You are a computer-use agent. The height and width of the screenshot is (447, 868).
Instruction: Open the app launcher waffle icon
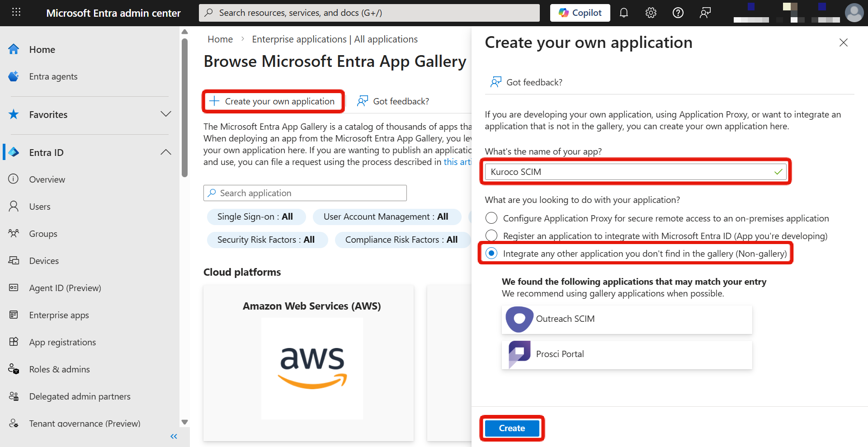(16, 13)
